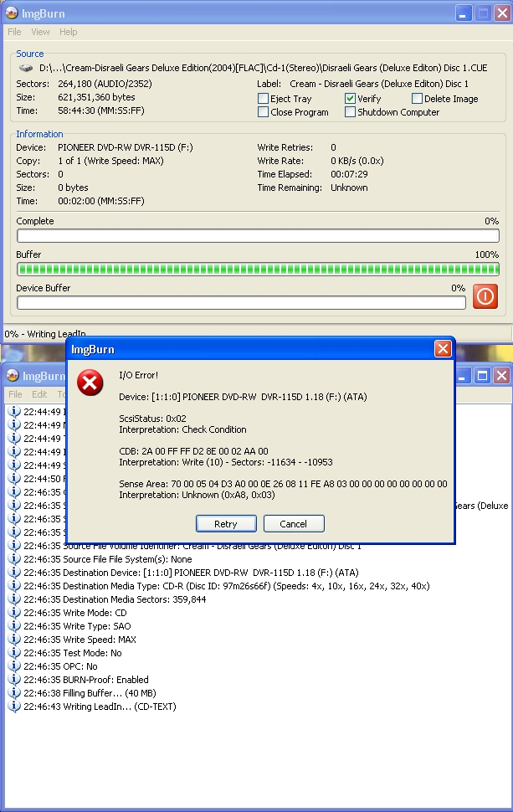
Task: Click info icon for BURN-Proof Enabled row
Action: [x=14, y=680]
